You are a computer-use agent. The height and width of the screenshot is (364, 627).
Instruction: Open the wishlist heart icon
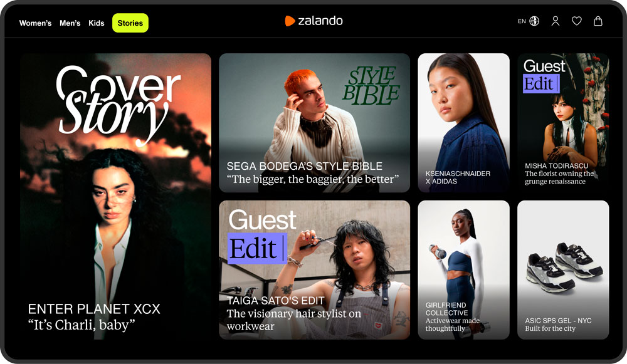click(x=577, y=21)
